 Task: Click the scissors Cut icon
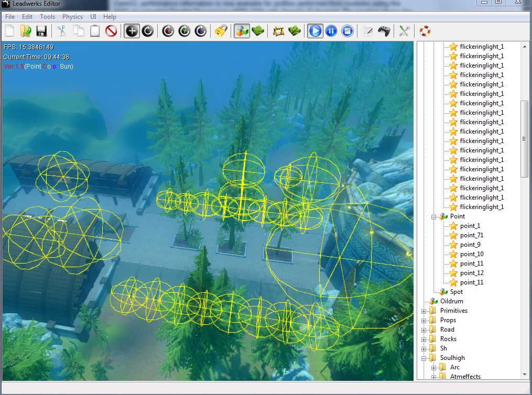tap(62, 31)
